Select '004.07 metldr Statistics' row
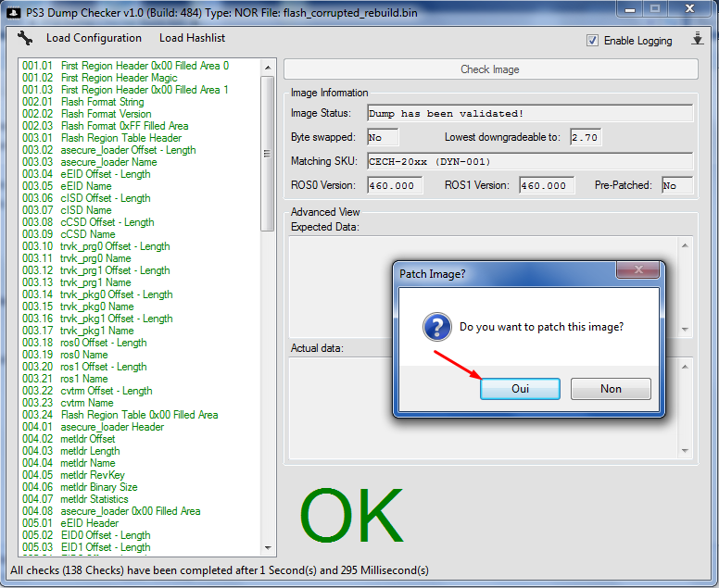The width and height of the screenshot is (719, 588). point(75,499)
